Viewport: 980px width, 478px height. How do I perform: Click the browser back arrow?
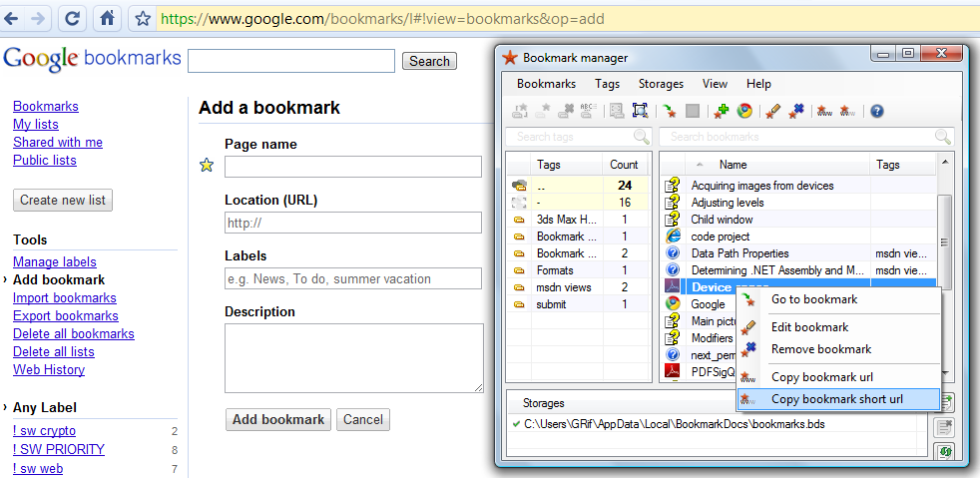pyautogui.click(x=11, y=19)
